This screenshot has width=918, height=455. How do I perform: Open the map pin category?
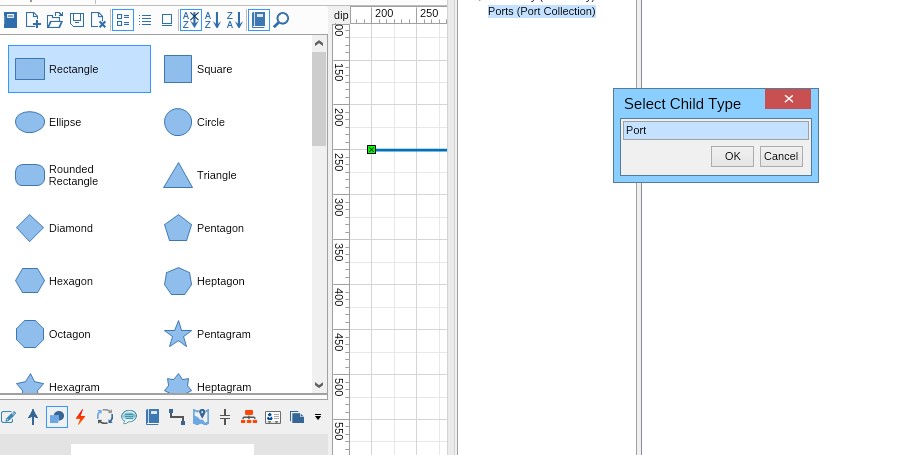[201, 417]
